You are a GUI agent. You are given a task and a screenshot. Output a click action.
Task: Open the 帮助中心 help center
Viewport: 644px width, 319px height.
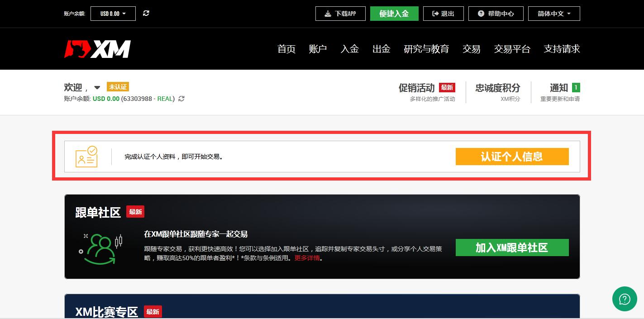tap(496, 14)
